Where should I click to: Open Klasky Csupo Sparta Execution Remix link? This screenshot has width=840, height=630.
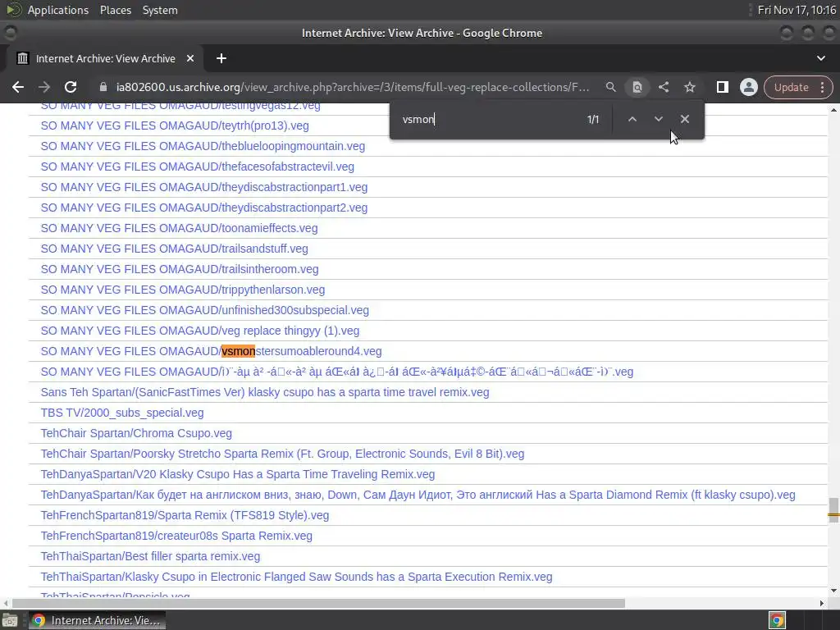coord(296,577)
